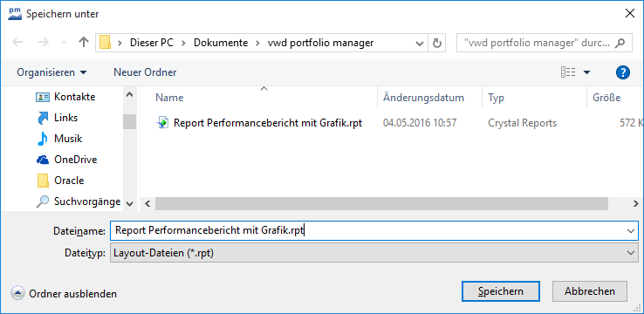Click the Crystal Reports file icon
The image size is (644, 314).
pos(163,123)
